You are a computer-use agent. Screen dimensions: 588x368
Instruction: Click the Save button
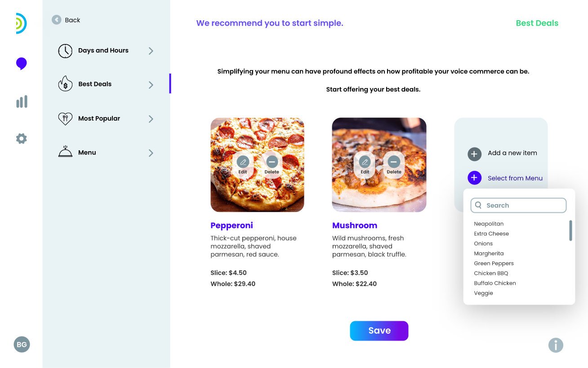coord(379,331)
